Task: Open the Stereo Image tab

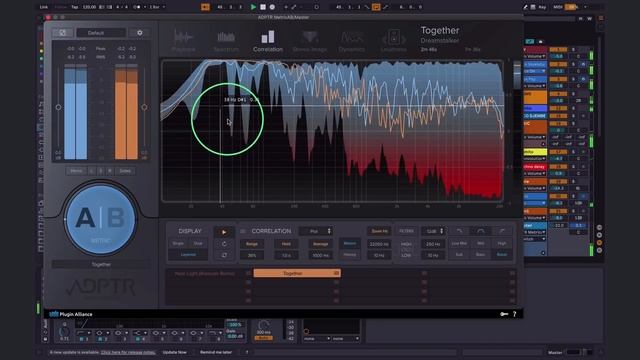Action: pos(310,41)
